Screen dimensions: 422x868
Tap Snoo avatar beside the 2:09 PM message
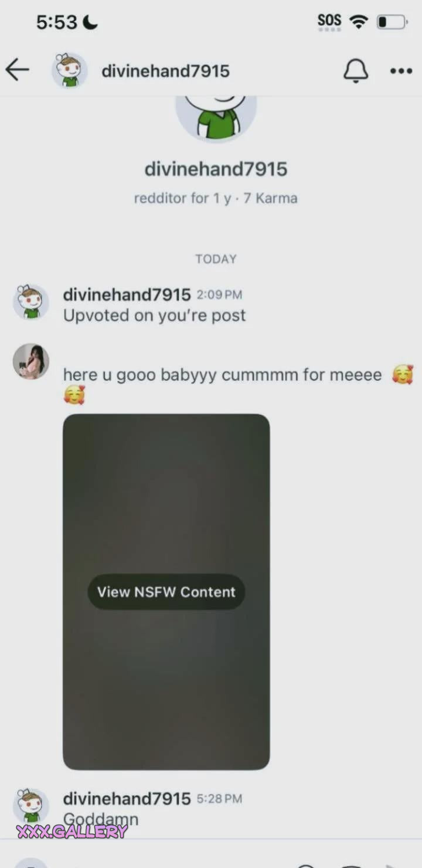click(x=30, y=302)
